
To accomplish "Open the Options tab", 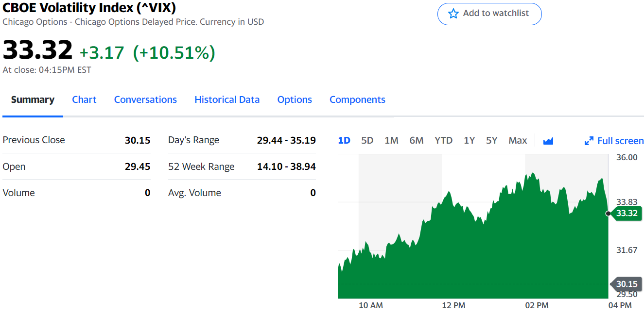I will (x=295, y=99).
